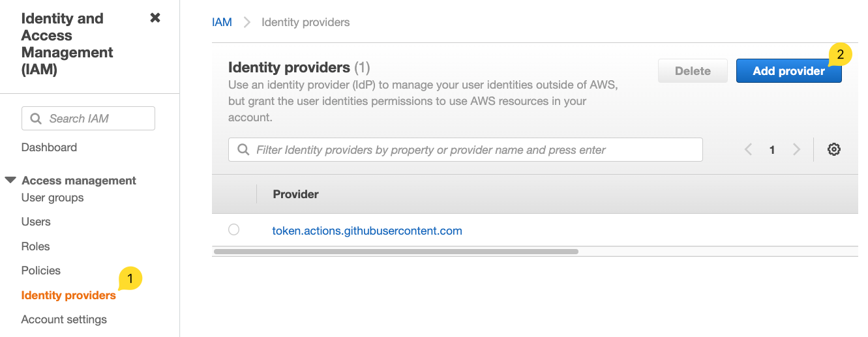Select Identity providers in sidebar
This screenshot has height=337, width=868.
[x=68, y=295]
